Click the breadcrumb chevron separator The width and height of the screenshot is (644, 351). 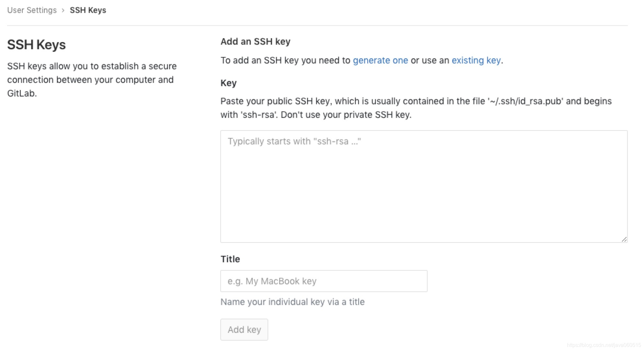(63, 10)
